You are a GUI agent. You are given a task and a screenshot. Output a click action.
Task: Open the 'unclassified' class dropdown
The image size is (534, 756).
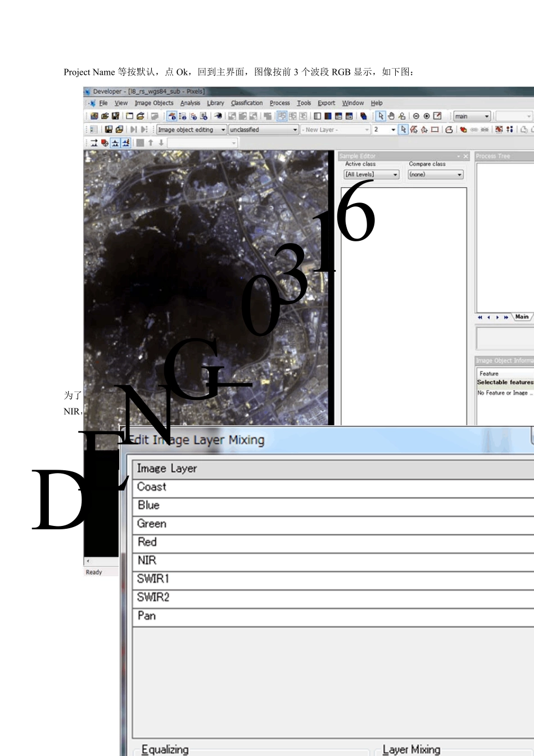(x=264, y=129)
